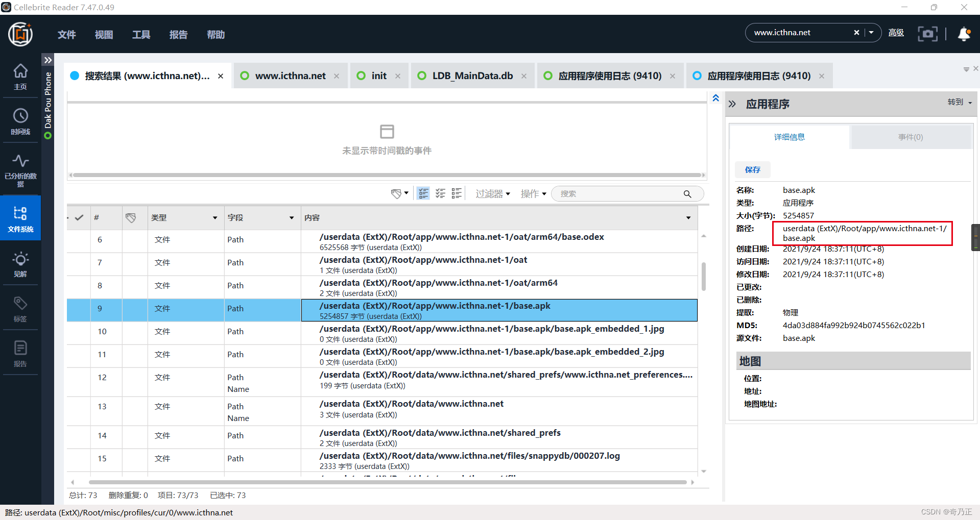The height and width of the screenshot is (520, 980).
Task: Select the File System (文件系统) sidebar icon
Action: click(20, 218)
